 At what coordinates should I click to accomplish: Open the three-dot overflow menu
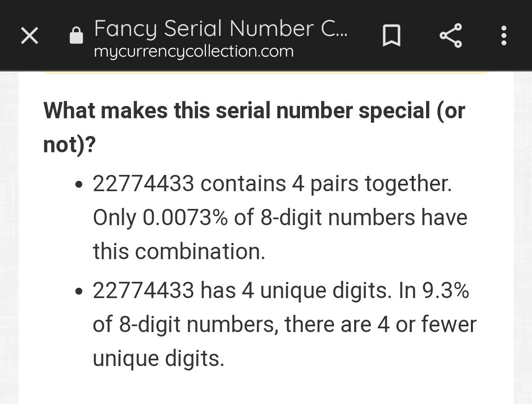[504, 35]
